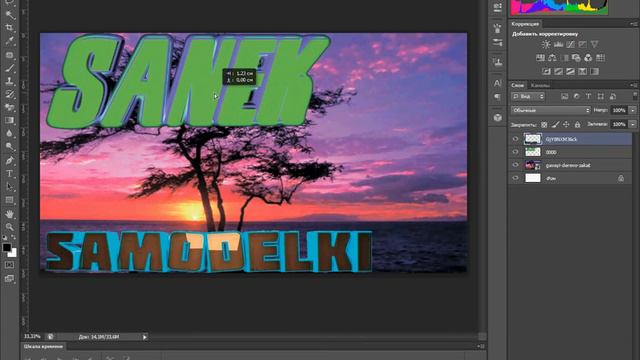Image resolution: width=640 pixels, height=360 pixels.
Task: Select the Brush tool
Action: tap(10, 68)
